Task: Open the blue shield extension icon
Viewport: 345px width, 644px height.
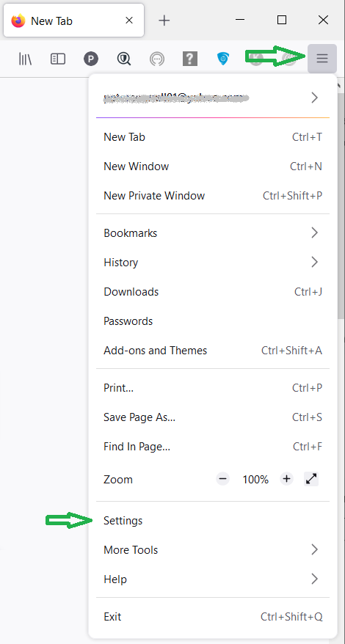Action: 223,59
